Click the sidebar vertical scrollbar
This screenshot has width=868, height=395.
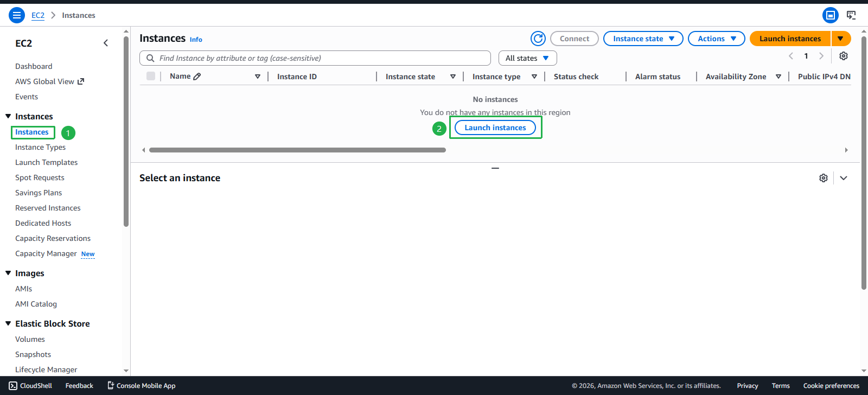pos(126,131)
